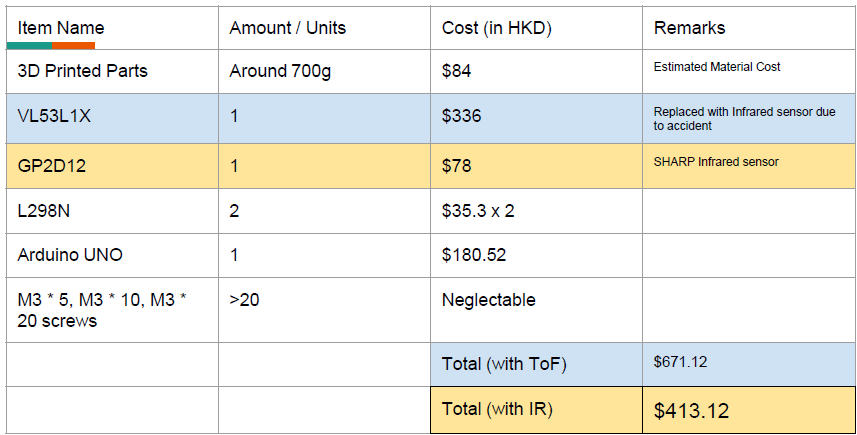This screenshot has height=435, width=857.
Task: Select the "Total (with ToF)" cell
Action: coord(504,364)
